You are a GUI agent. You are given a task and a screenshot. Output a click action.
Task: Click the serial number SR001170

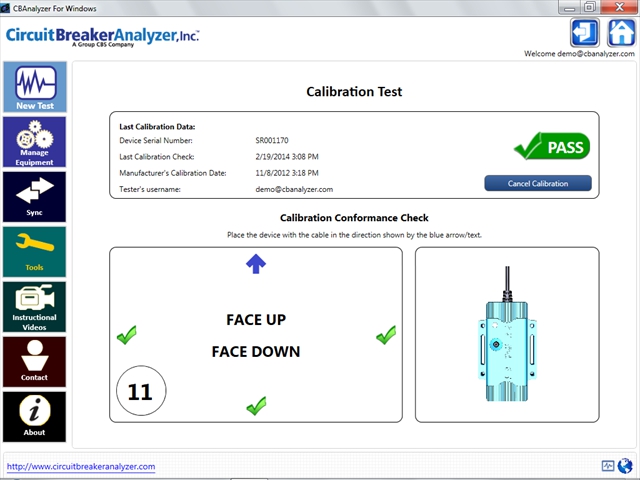[272, 140]
